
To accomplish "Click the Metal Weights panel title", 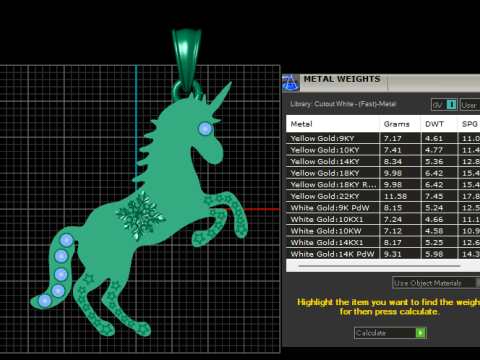I will pyautogui.click(x=342, y=79).
